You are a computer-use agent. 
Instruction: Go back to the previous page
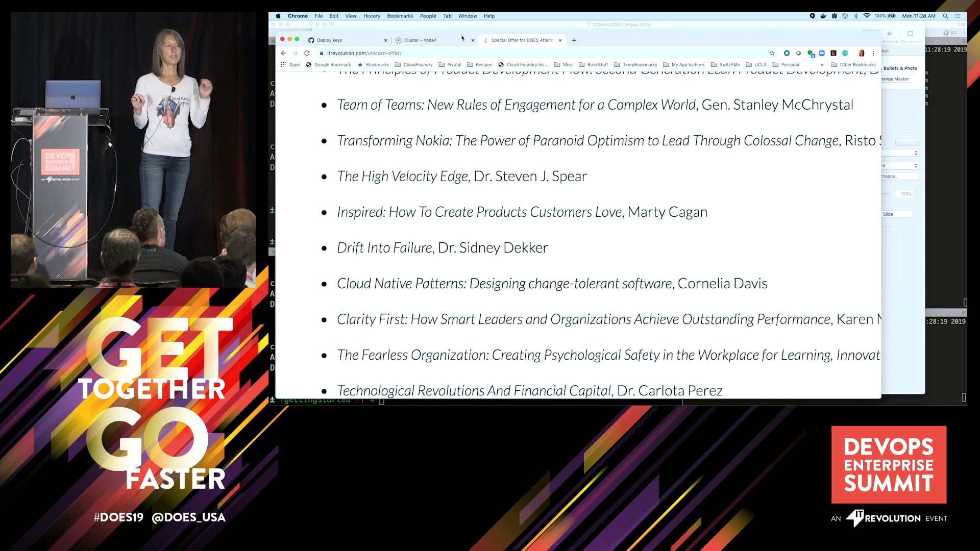pyautogui.click(x=283, y=53)
